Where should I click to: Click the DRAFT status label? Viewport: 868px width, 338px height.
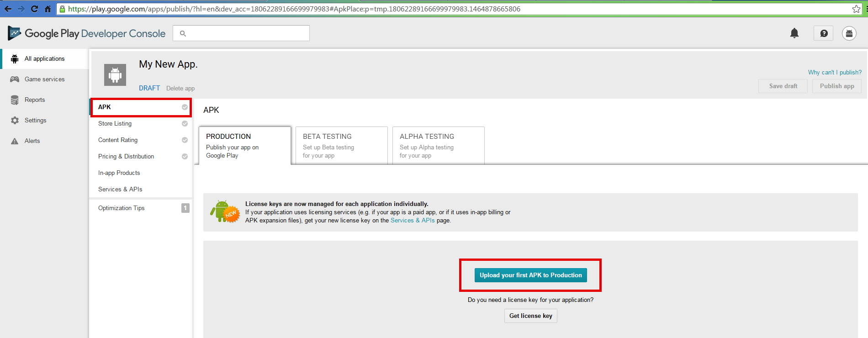coord(149,88)
